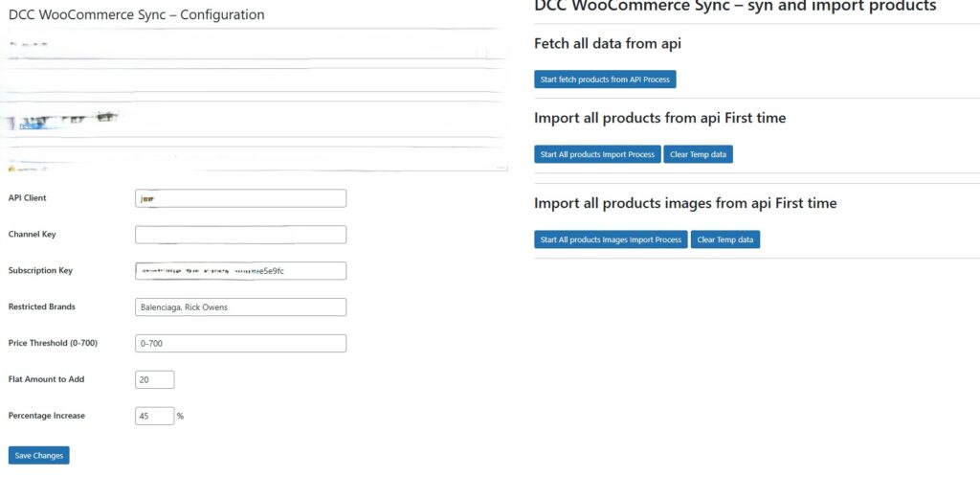
Task: Focus the API Client input field
Action: coord(240,198)
